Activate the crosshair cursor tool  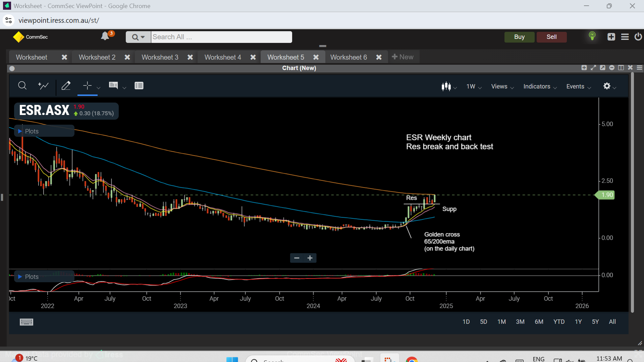[x=87, y=86]
